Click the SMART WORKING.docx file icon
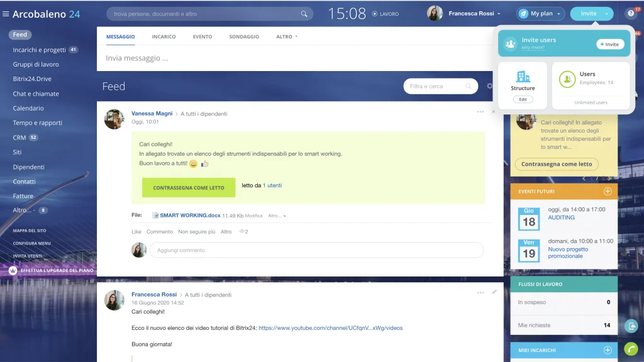This screenshot has height=362, width=644. click(x=155, y=215)
